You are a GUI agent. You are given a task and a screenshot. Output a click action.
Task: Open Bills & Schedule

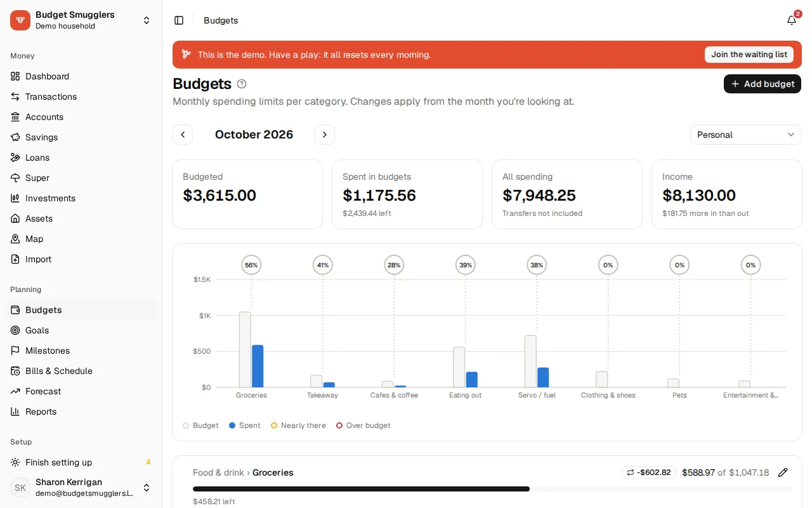pos(81,371)
